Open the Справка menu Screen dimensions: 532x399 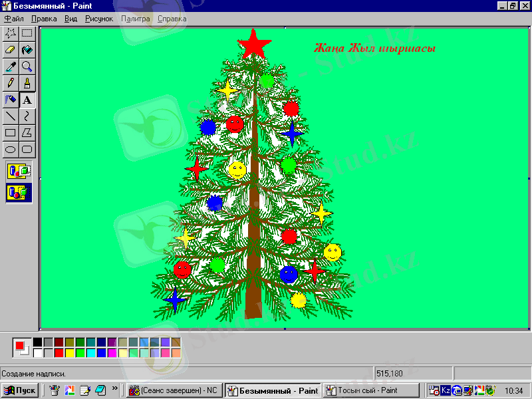(172, 19)
